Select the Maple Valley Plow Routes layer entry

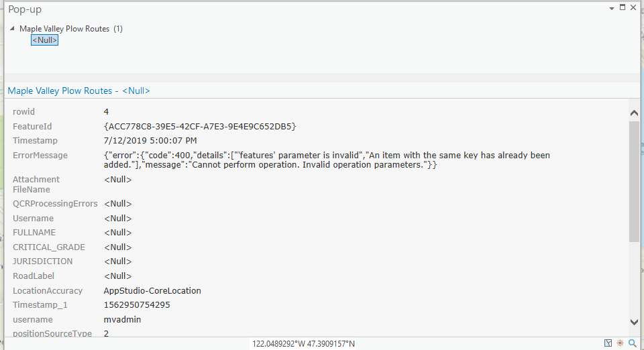click(64, 29)
